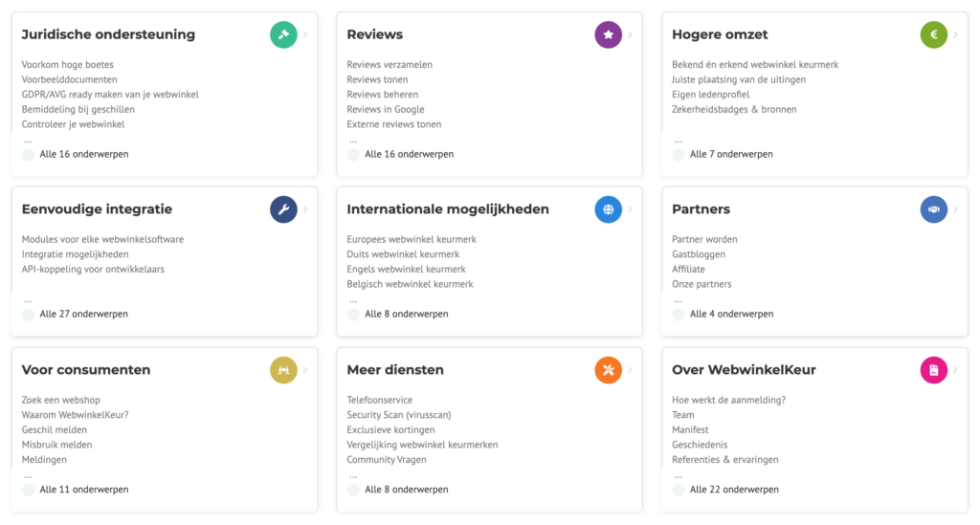
Task: Expand the chevron beside Partners heading
Action: 956,209
